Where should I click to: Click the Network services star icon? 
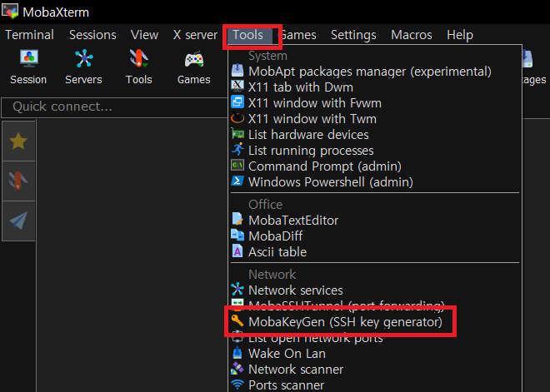[237, 289]
